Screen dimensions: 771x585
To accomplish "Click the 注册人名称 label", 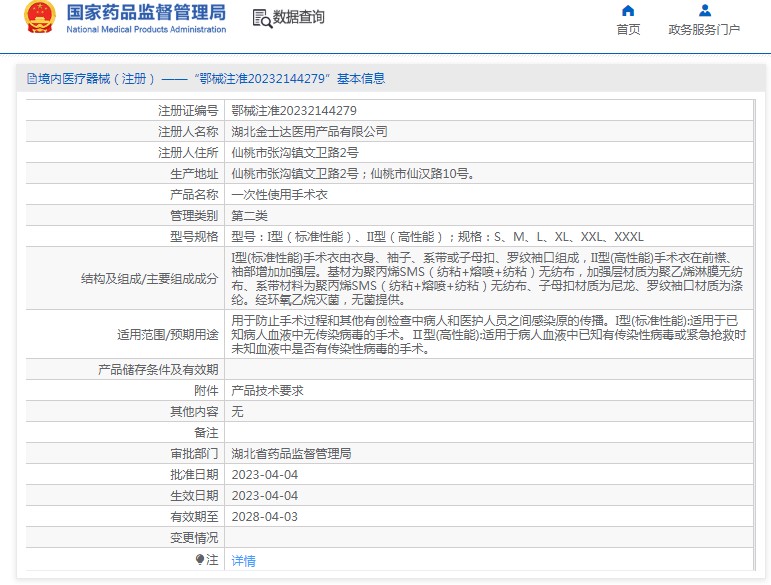I will click(188, 132).
